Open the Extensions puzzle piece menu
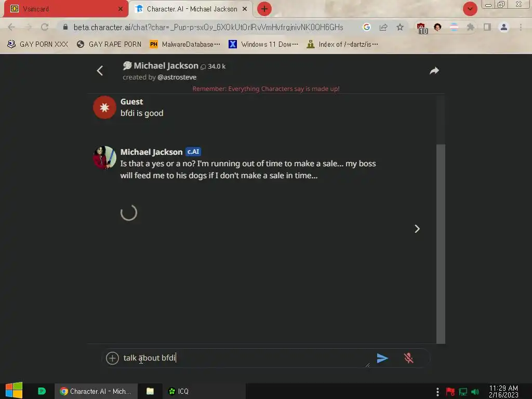Screen dimensions: 532x399 (x=470, y=27)
